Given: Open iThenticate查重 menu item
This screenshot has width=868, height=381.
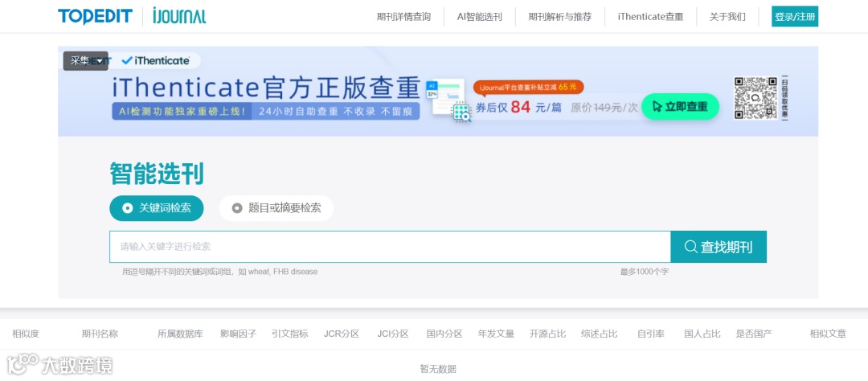Looking at the screenshot, I should 650,17.
